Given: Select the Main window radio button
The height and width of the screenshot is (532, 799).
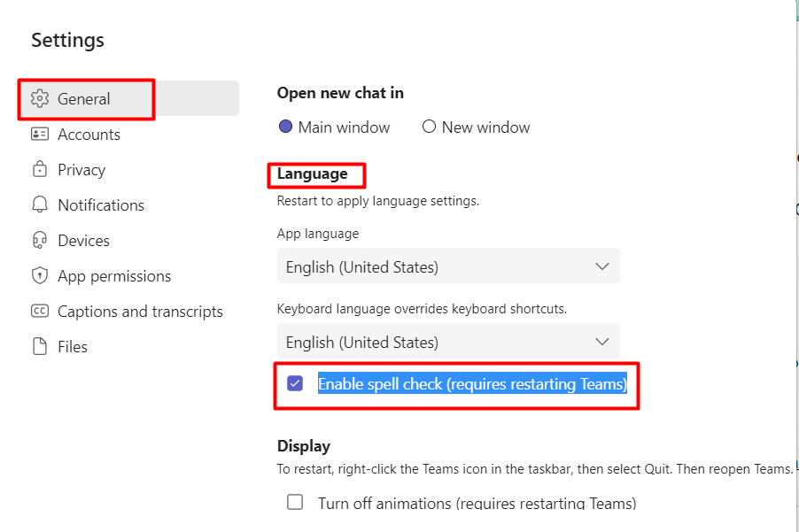Looking at the screenshot, I should (285, 127).
